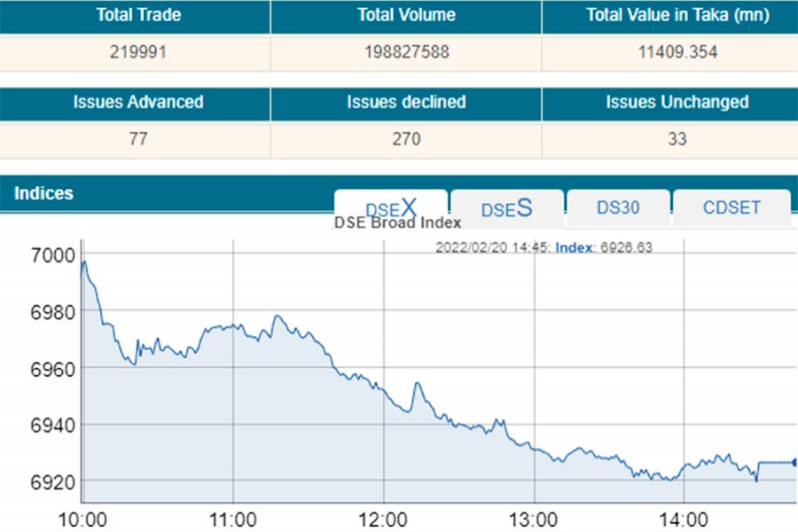
Task: Open the DSES index tab
Action: point(506,208)
